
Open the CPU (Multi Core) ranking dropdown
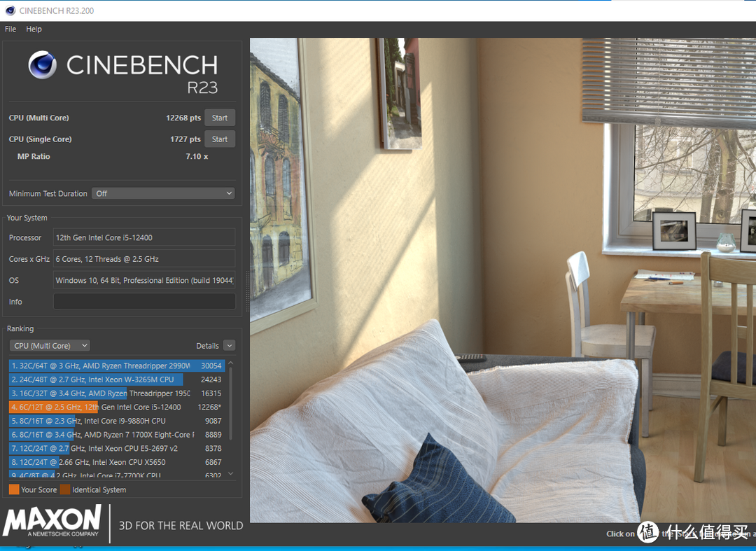[50, 346]
